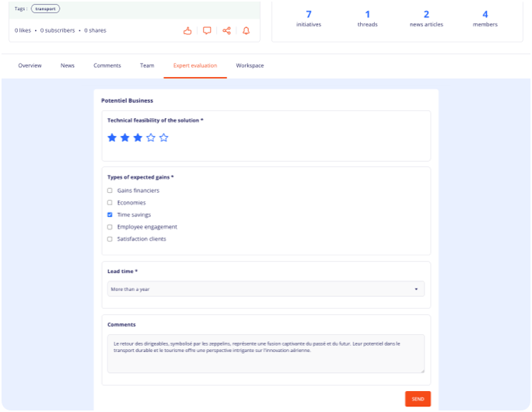
Task: Check the Gains financiers checkbox
Action: point(110,190)
